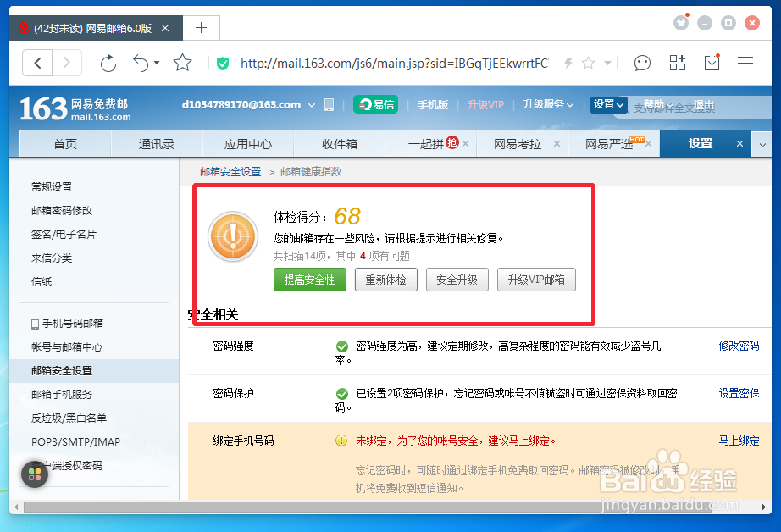Open the extensions grid icon

pos(678,63)
